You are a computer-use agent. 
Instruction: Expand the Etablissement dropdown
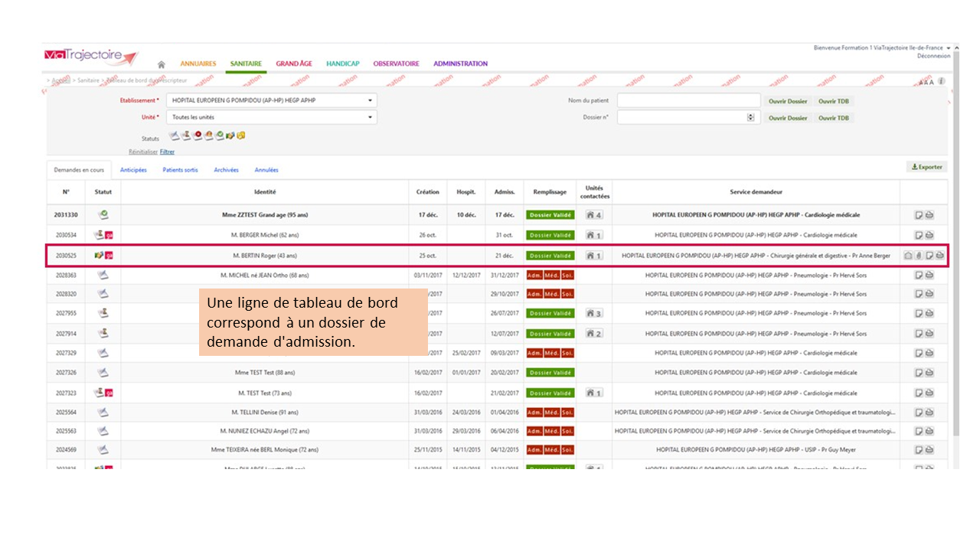(x=370, y=100)
